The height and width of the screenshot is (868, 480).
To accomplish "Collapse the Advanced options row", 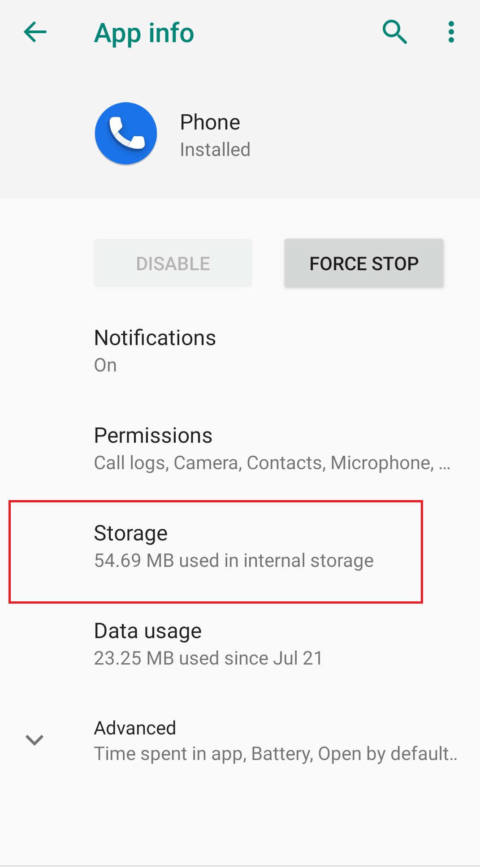I will click(179, 739).
